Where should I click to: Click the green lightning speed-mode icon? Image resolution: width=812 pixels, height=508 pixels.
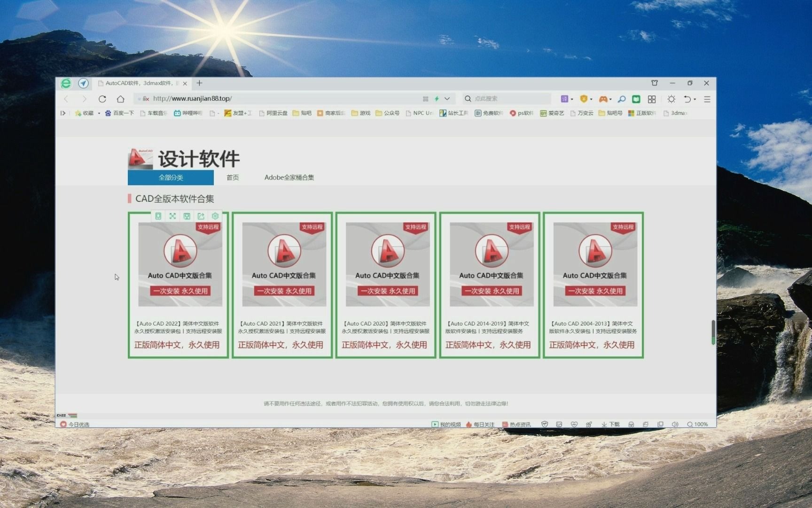click(x=437, y=99)
